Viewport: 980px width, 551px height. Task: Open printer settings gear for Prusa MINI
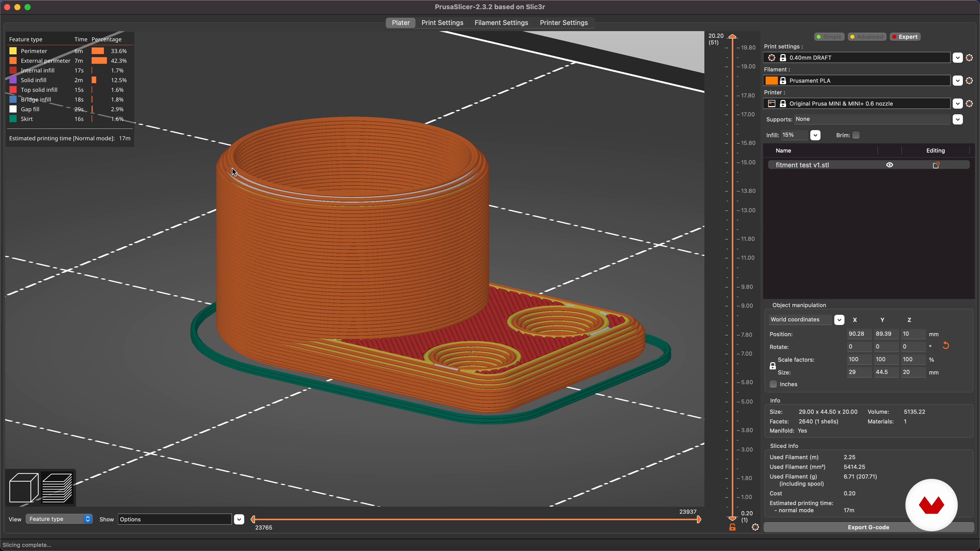(x=969, y=103)
